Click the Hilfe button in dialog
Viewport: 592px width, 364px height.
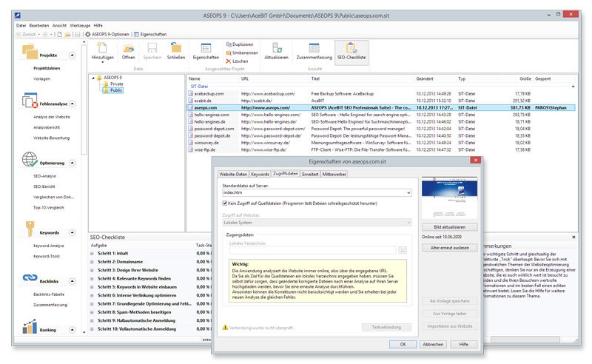464,344
